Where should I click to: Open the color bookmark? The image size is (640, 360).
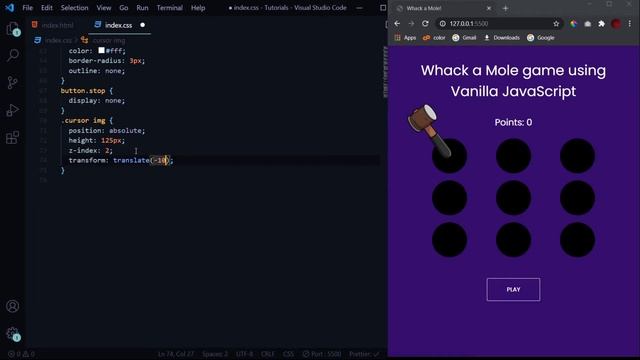click(x=434, y=38)
